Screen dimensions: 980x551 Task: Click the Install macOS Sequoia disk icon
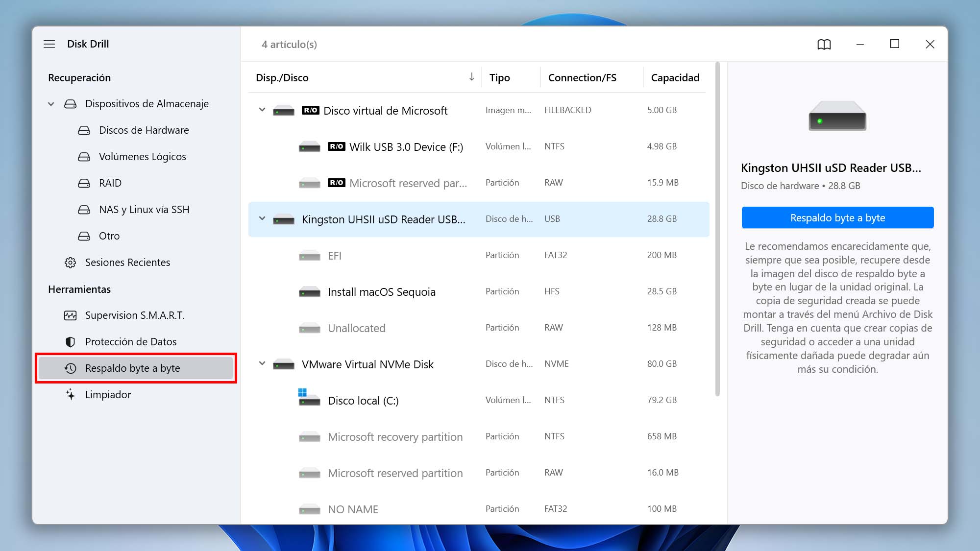(310, 292)
